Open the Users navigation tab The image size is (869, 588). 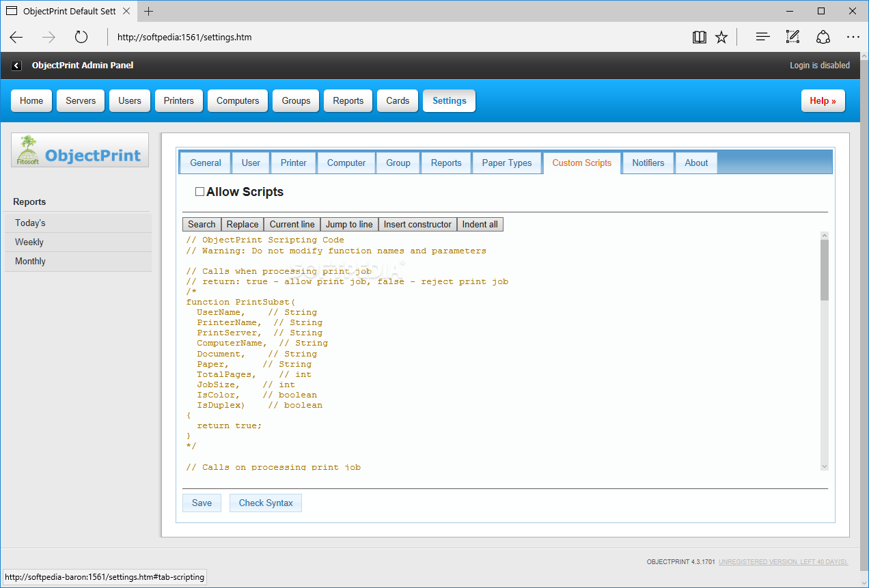(x=130, y=100)
